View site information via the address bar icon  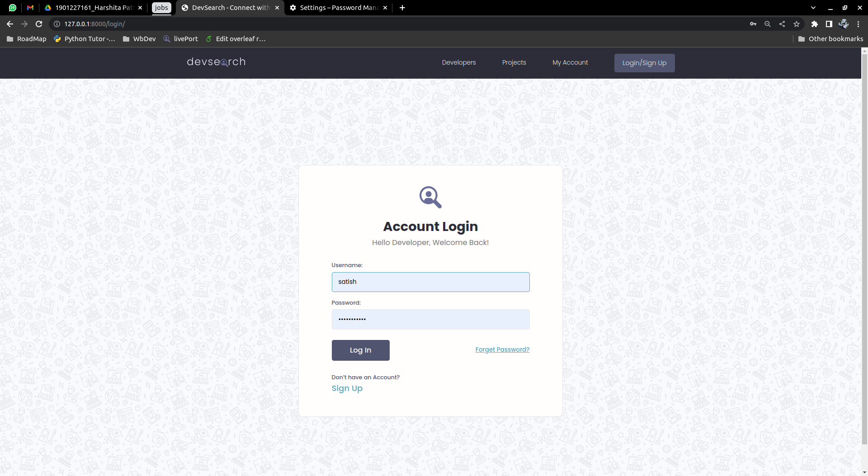click(x=57, y=24)
